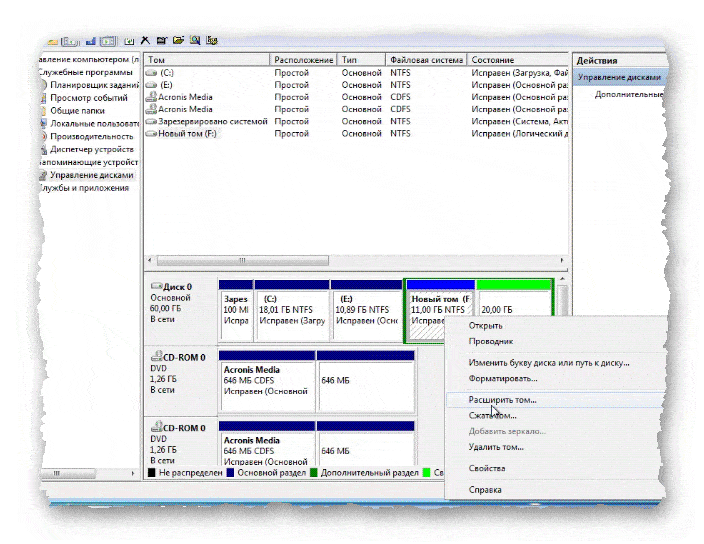This screenshot has height=544, width=704.
Task: Select Общие папки in the tree
Action: 77,111
